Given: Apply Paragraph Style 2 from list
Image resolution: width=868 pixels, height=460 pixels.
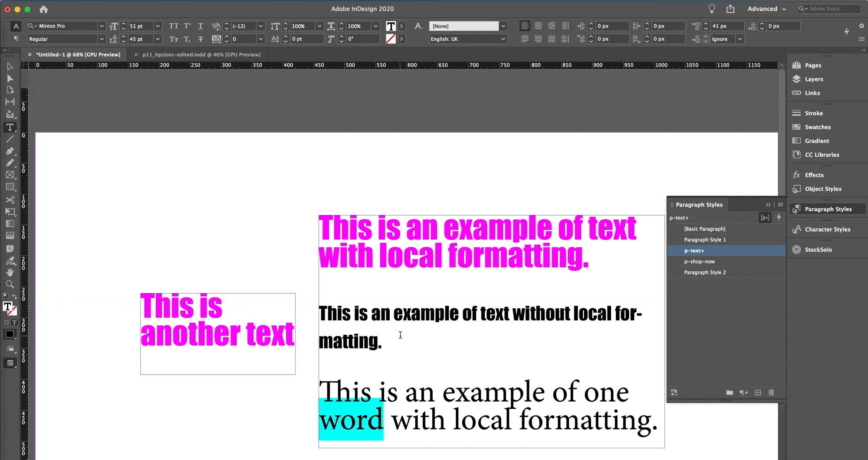Looking at the screenshot, I should 705,272.
